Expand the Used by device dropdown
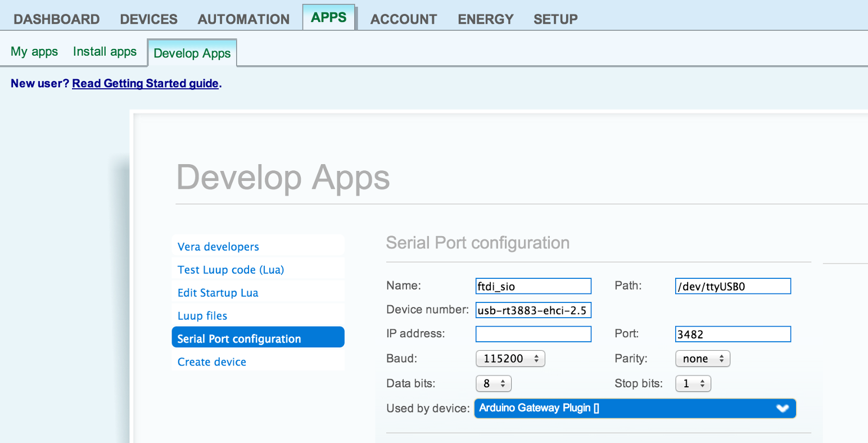Screen dimensions: 868x443 click(635, 408)
